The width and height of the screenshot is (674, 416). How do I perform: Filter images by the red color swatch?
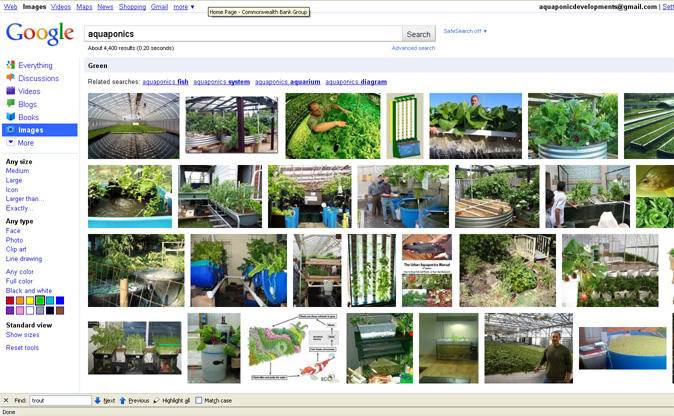10,300
